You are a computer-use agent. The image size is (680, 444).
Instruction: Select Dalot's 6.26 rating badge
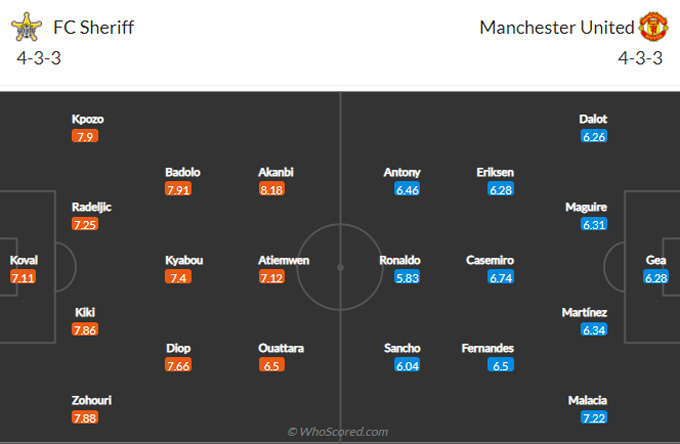[x=594, y=136]
